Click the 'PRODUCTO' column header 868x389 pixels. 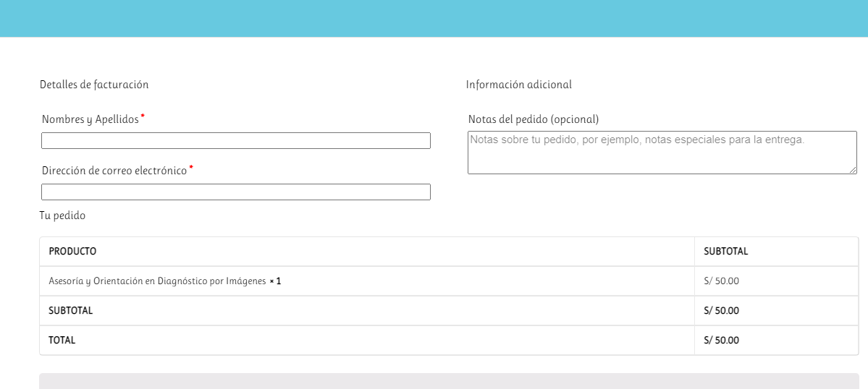(72, 252)
